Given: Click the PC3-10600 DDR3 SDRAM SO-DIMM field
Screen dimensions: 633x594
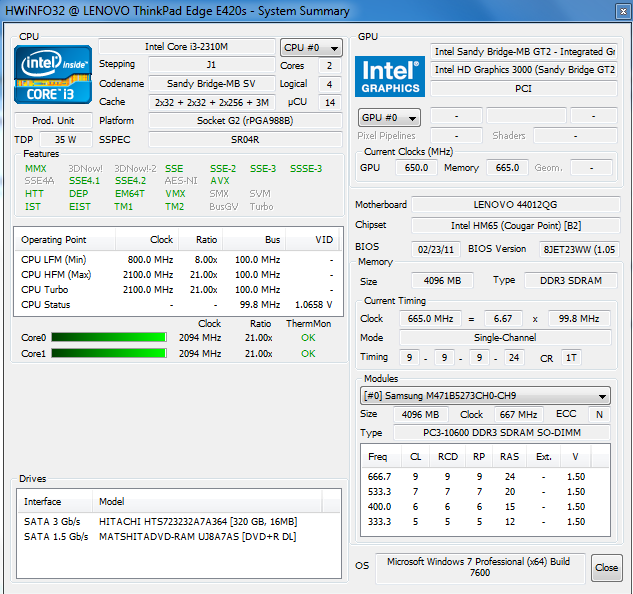Looking at the screenshot, I should [502, 432].
